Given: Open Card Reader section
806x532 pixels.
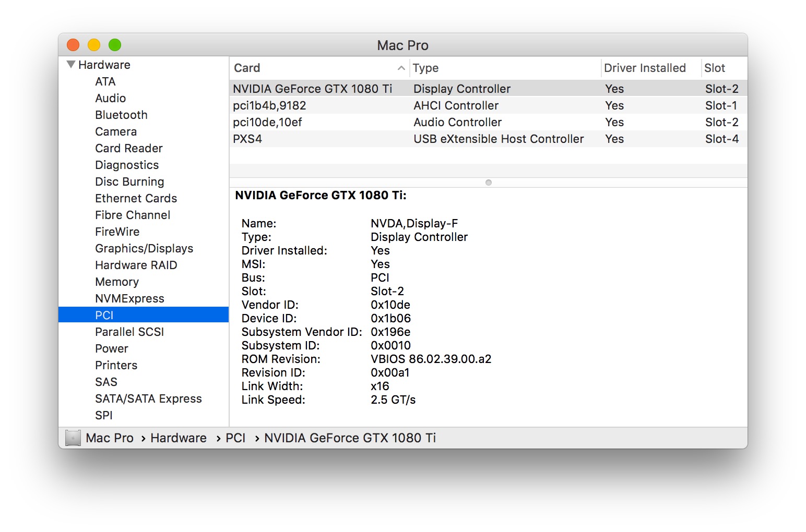Looking at the screenshot, I should tap(129, 148).
